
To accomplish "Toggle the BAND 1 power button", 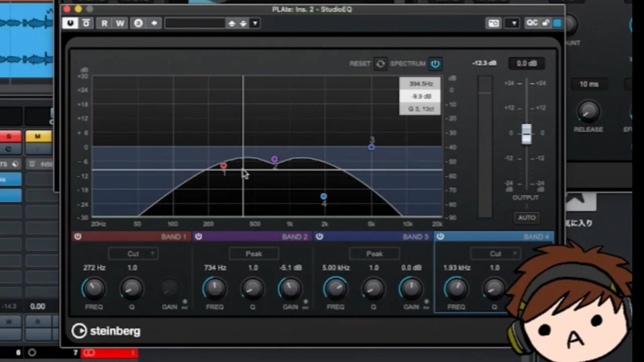I will point(78,237).
